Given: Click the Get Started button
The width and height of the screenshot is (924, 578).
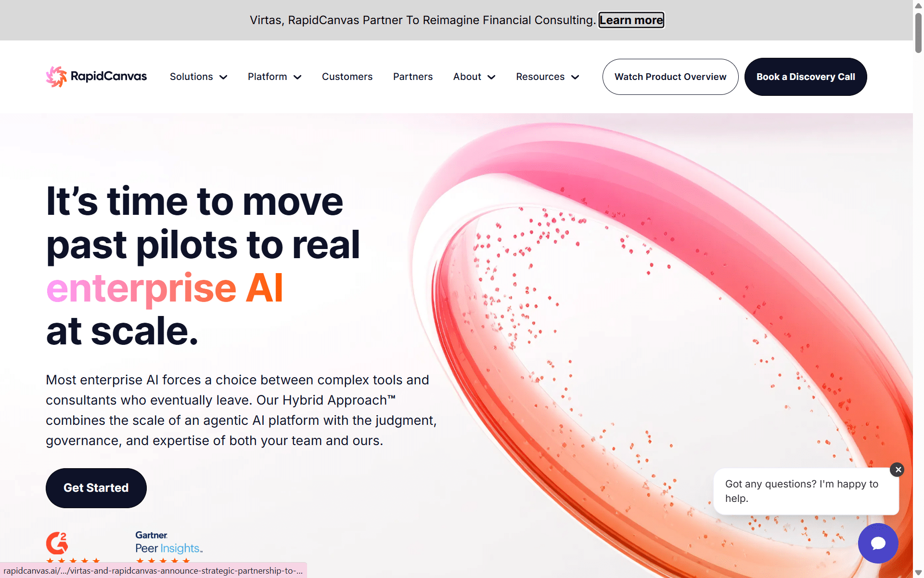Looking at the screenshot, I should [96, 488].
